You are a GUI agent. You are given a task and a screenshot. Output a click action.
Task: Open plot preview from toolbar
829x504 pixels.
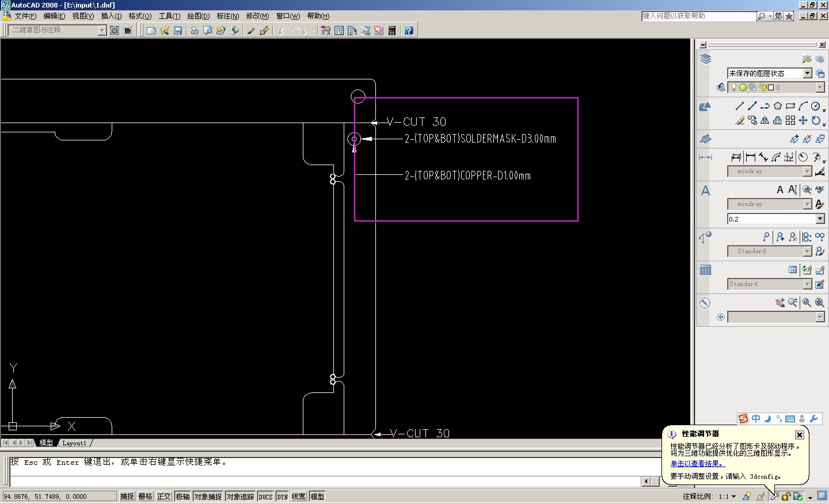click(x=207, y=30)
